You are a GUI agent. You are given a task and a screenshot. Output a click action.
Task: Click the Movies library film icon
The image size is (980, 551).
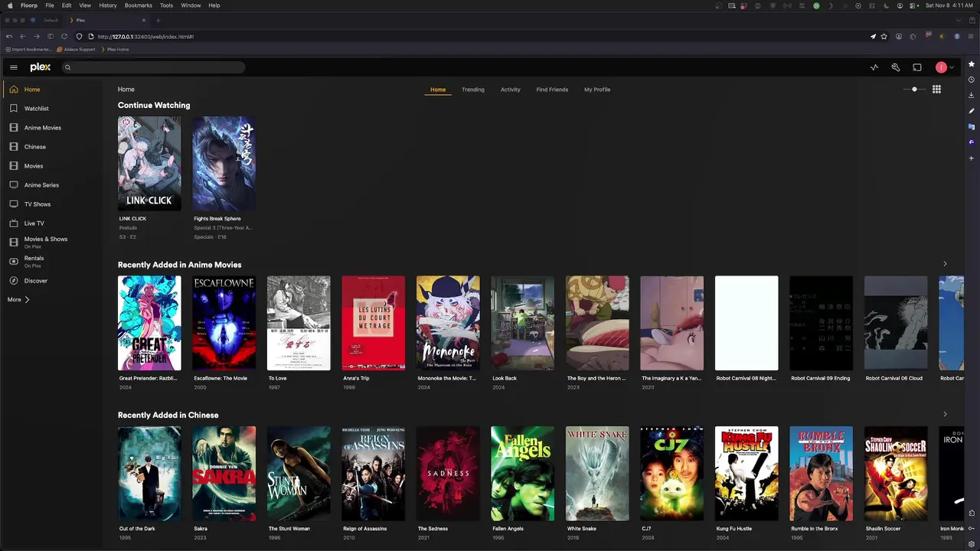point(14,166)
